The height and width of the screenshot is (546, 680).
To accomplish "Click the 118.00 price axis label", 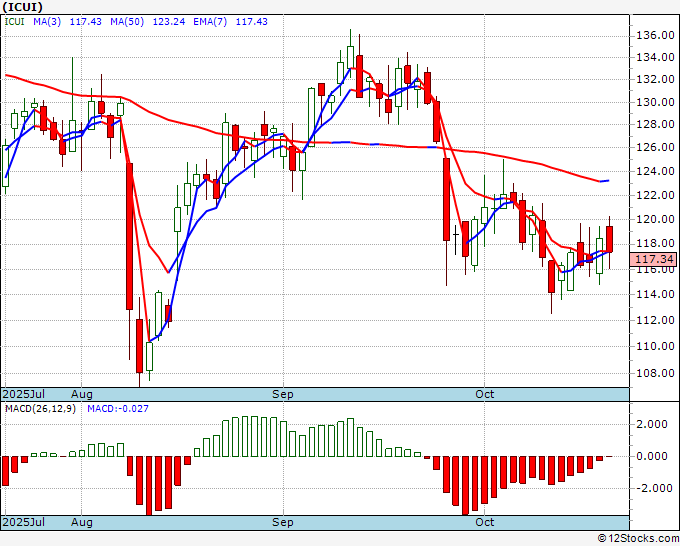I will (x=655, y=243).
